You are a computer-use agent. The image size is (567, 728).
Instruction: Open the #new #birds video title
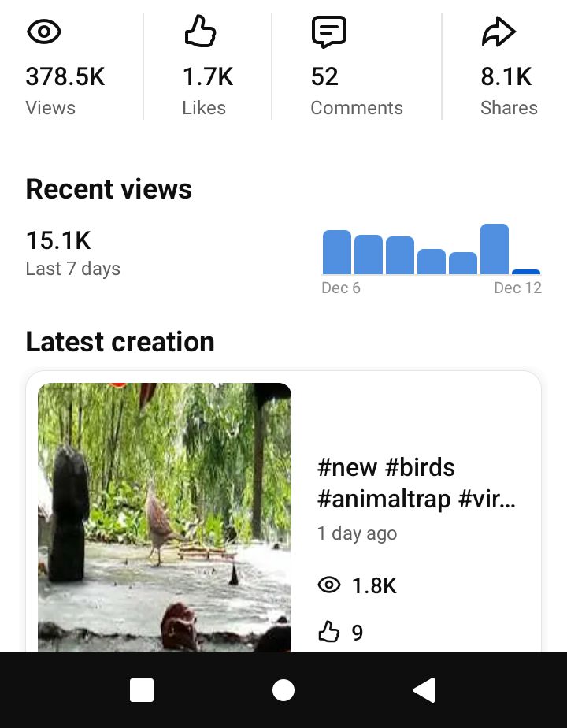tap(417, 483)
